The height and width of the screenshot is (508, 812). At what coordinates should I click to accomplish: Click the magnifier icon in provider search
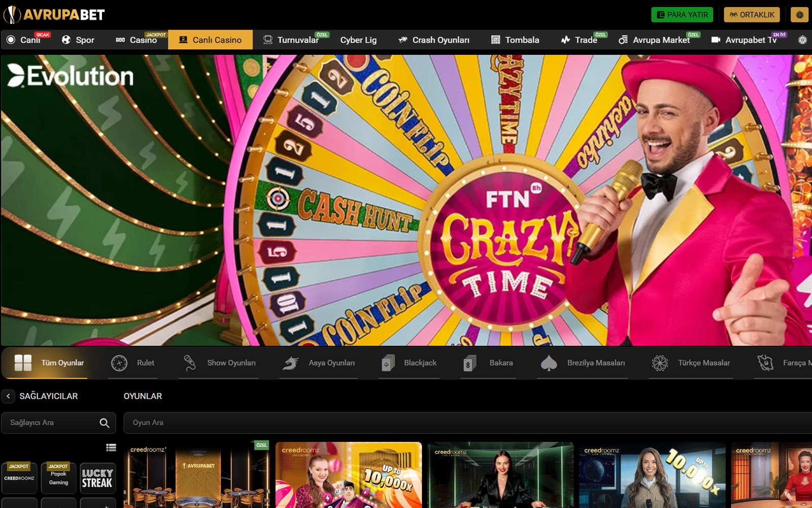tap(105, 423)
